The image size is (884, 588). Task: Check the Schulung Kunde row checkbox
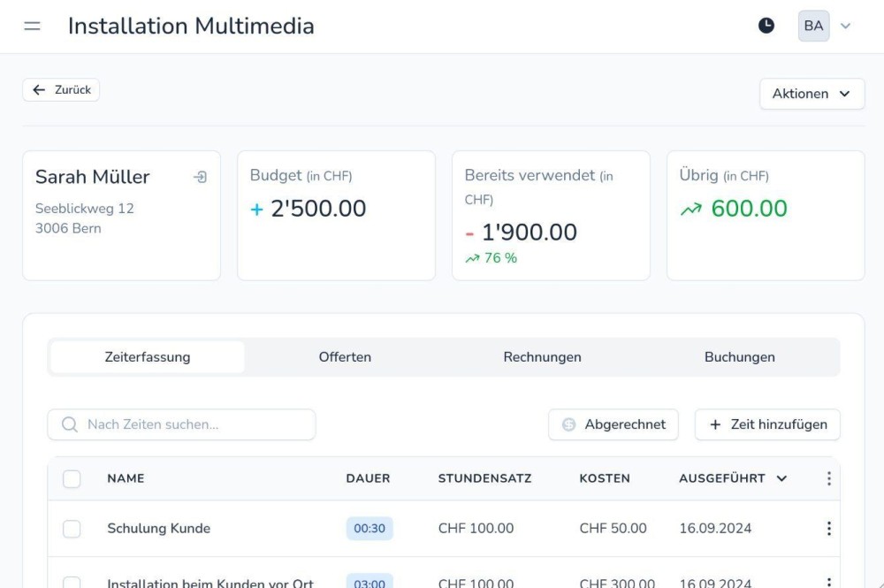pyautogui.click(x=72, y=529)
